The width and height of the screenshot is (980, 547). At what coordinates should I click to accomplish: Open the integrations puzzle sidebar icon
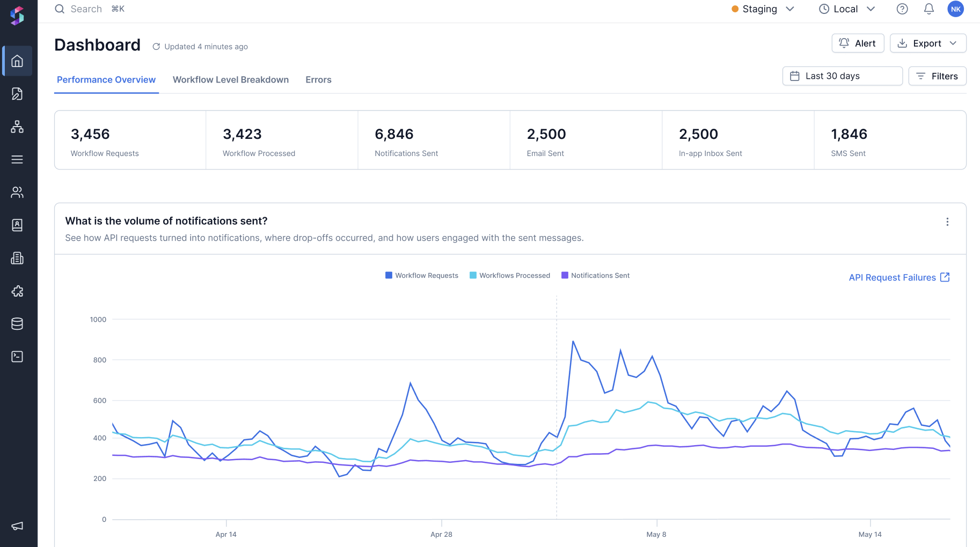(x=17, y=291)
